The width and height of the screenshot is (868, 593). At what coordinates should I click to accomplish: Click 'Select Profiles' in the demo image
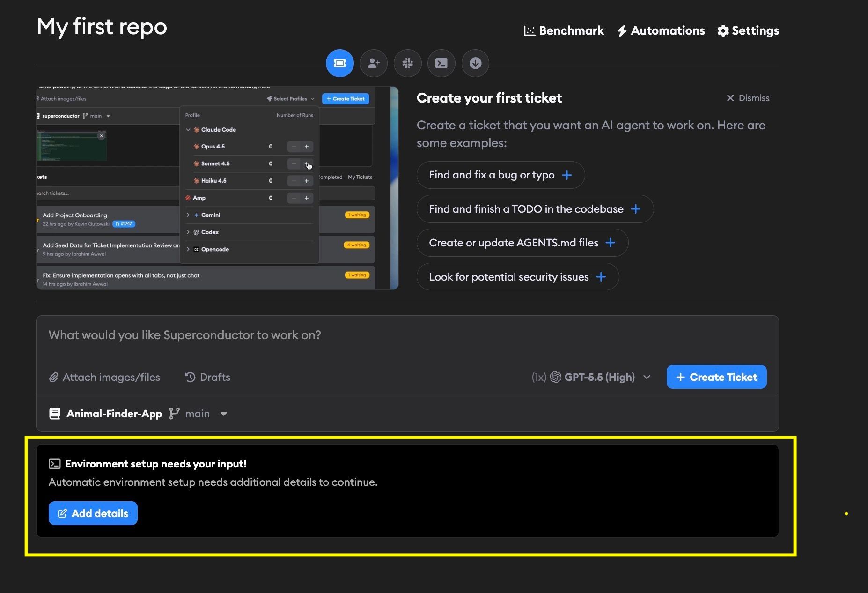pyautogui.click(x=290, y=99)
